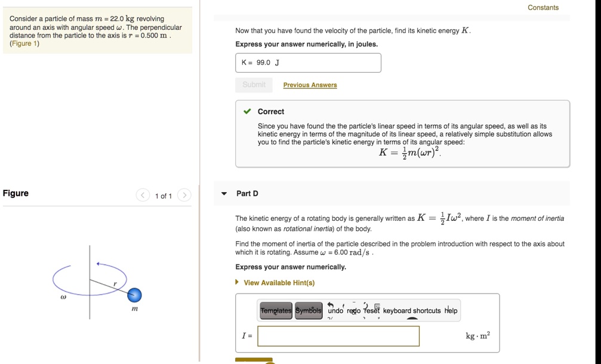Image resolution: width=601 pixels, height=364 pixels.
Task: Click the partially visible button below the answer box
Action: [255, 361]
